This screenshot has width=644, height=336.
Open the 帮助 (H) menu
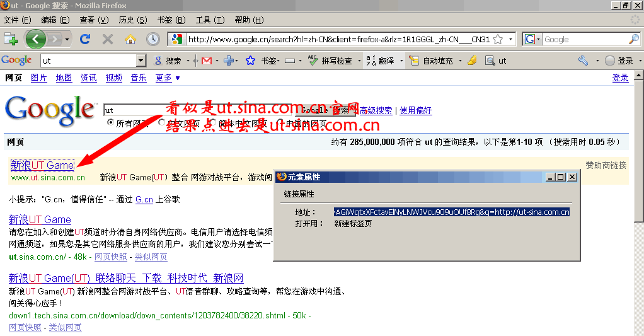pyautogui.click(x=250, y=20)
